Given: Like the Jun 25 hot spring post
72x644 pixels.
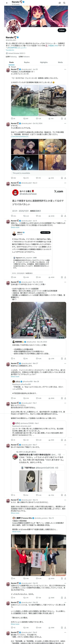Looking at the screenshot, I should click(39, 118).
